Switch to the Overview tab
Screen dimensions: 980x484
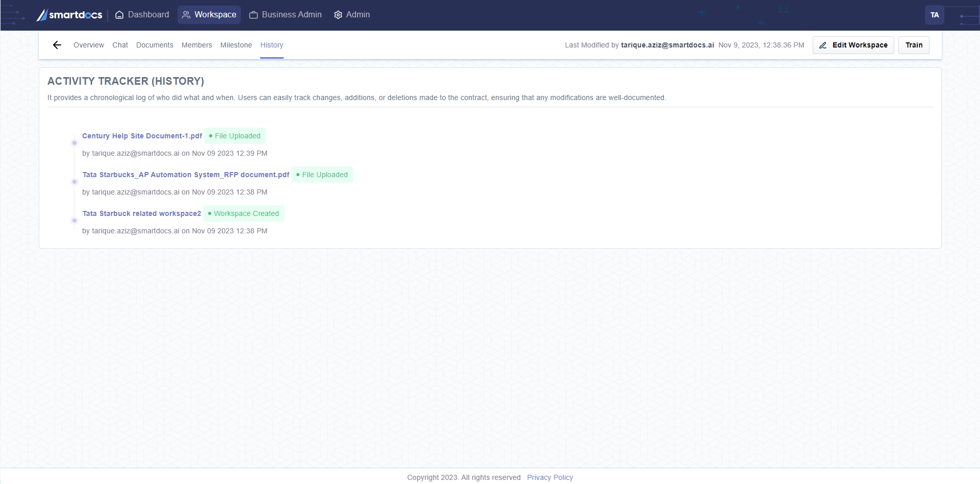coord(89,45)
